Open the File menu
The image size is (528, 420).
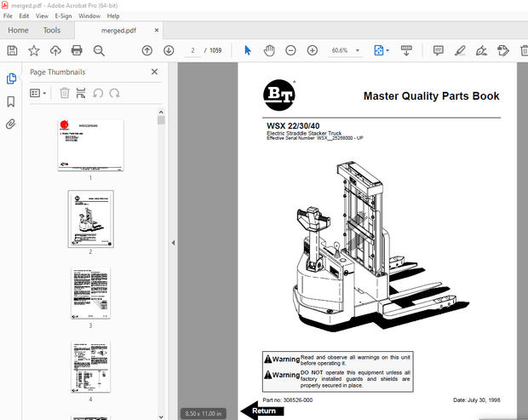pyautogui.click(x=8, y=16)
